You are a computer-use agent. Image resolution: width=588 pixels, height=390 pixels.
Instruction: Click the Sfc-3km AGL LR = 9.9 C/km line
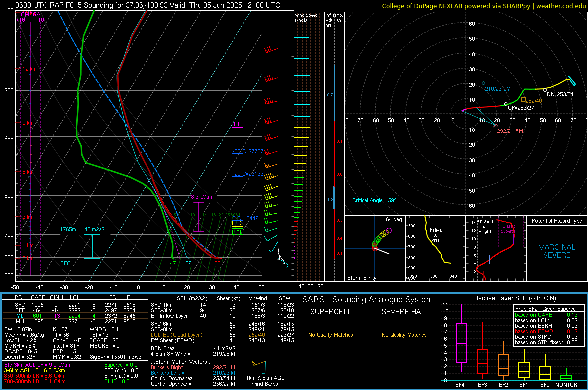[37, 365]
